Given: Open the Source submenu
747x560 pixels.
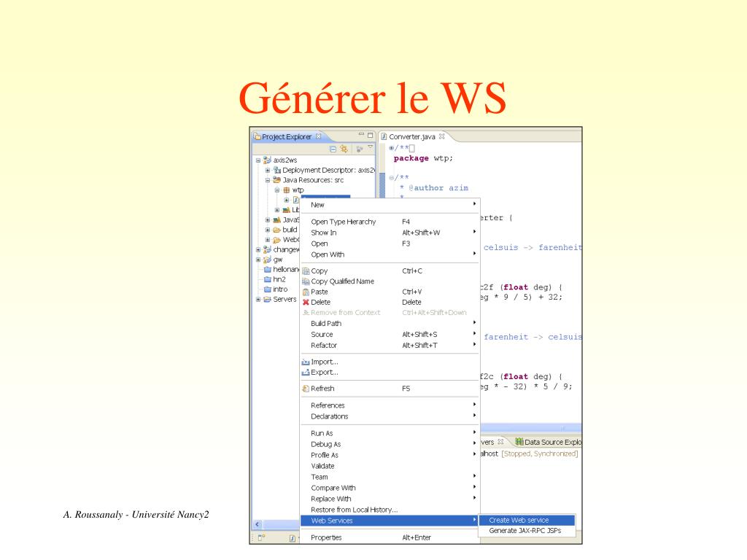Looking at the screenshot, I should (390, 334).
